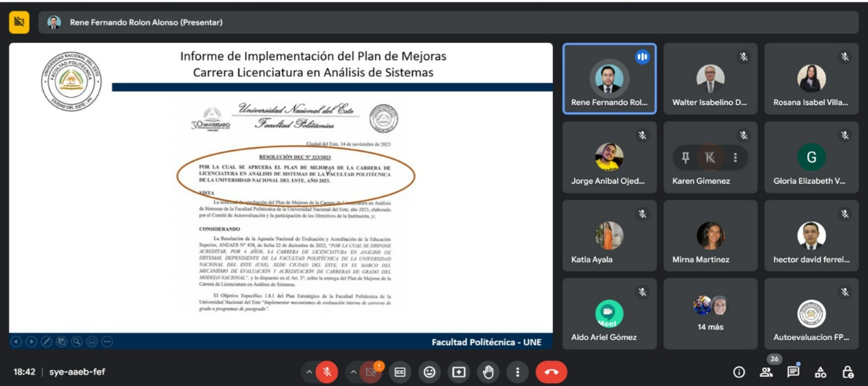This screenshot has height=386, width=868.
Task: Pin Karen Gimenez's tile with the pushpin icon
Action: (x=685, y=157)
